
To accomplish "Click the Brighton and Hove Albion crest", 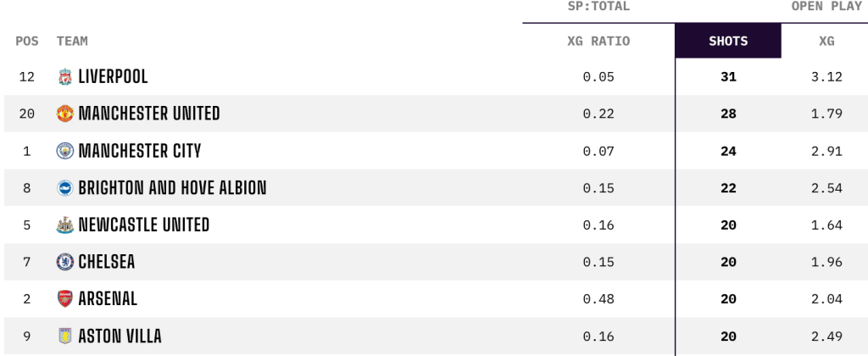I will pos(64,187).
